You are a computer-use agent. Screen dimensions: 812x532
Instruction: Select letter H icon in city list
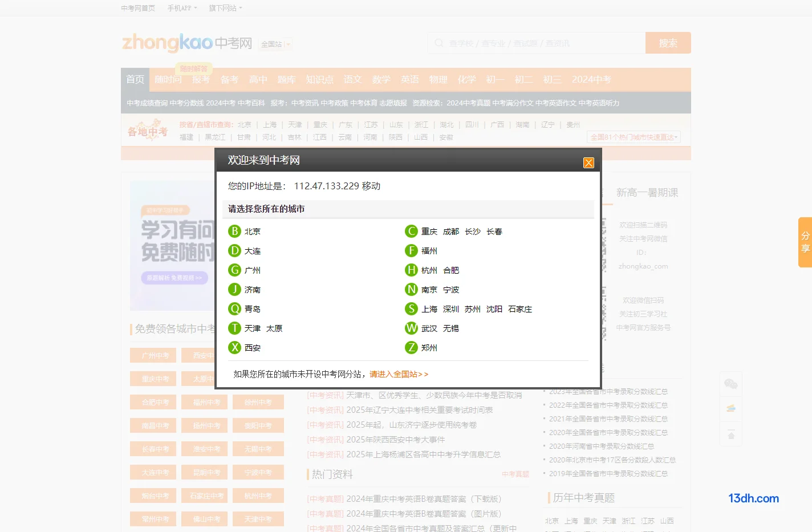point(411,270)
